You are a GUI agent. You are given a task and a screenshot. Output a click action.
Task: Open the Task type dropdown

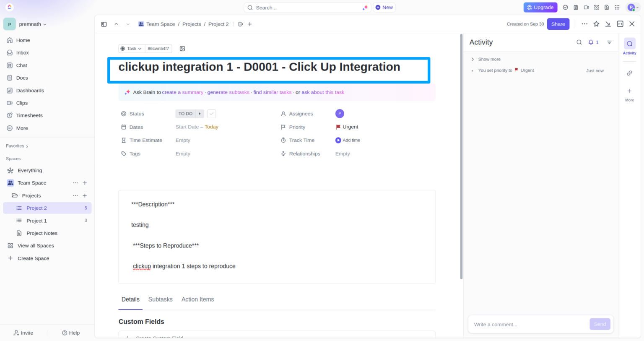(x=132, y=49)
